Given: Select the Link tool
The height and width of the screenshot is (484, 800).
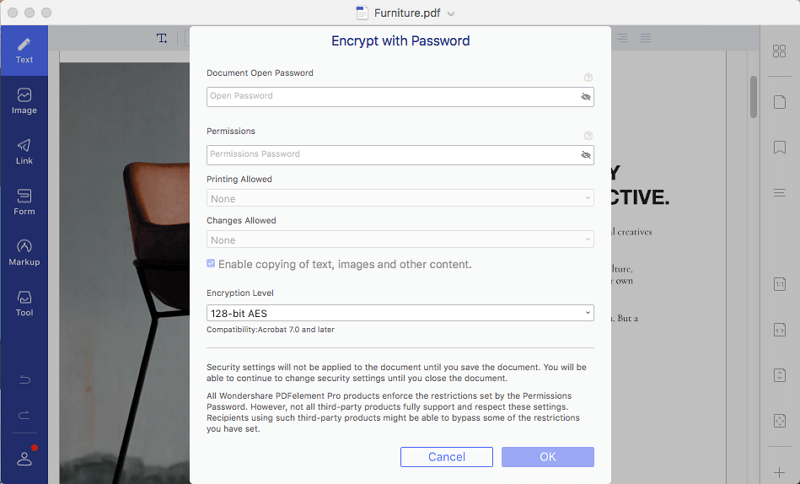Looking at the screenshot, I should [24, 151].
